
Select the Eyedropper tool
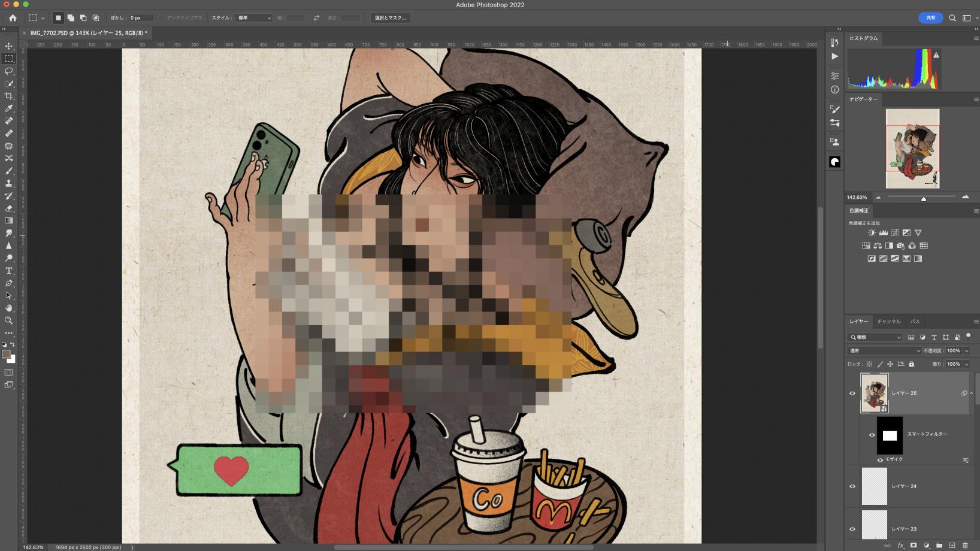(9, 108)
